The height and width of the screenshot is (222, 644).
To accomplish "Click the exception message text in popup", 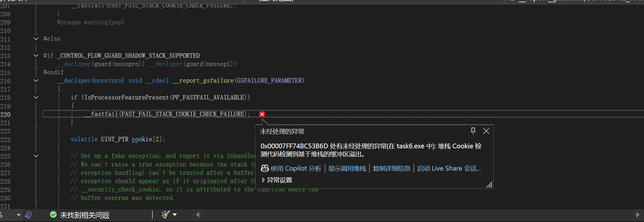I will pos(371,150).
